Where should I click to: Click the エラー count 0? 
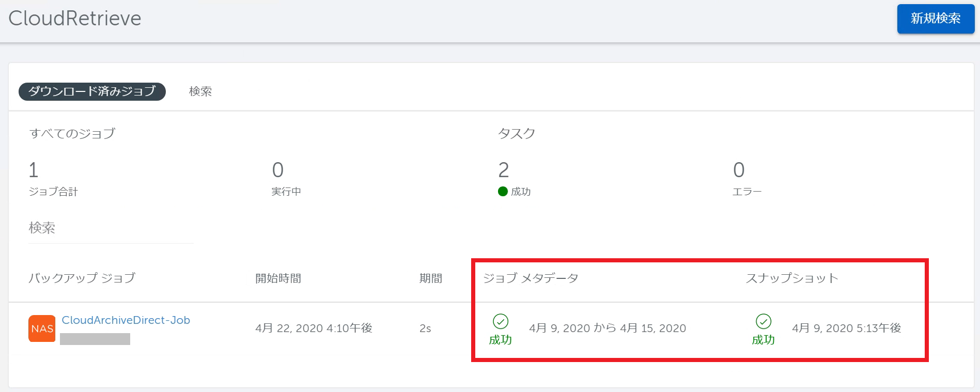pyautogui.click(x=739, y=170)
